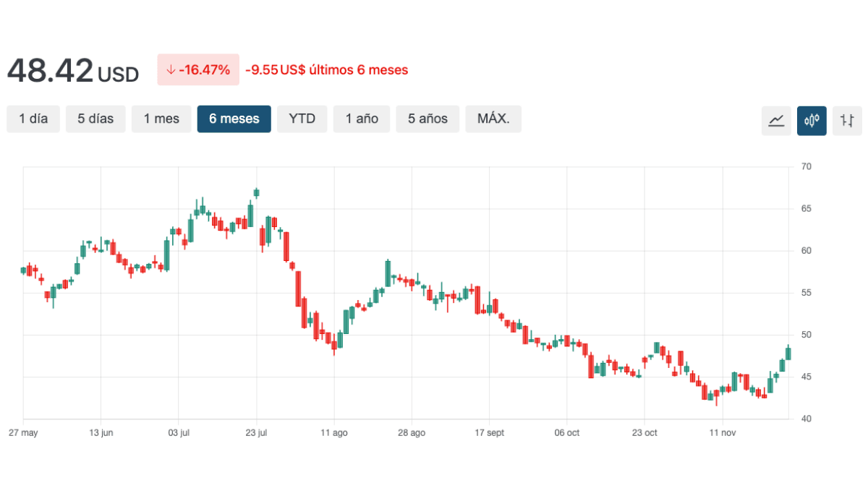Select the candlestick chart icon

point(812,121)
